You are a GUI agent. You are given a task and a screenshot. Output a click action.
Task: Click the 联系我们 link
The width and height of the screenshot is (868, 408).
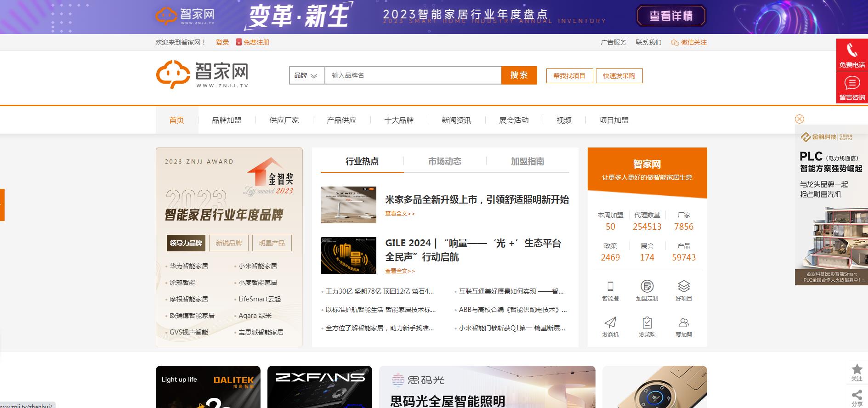[648, 42]
